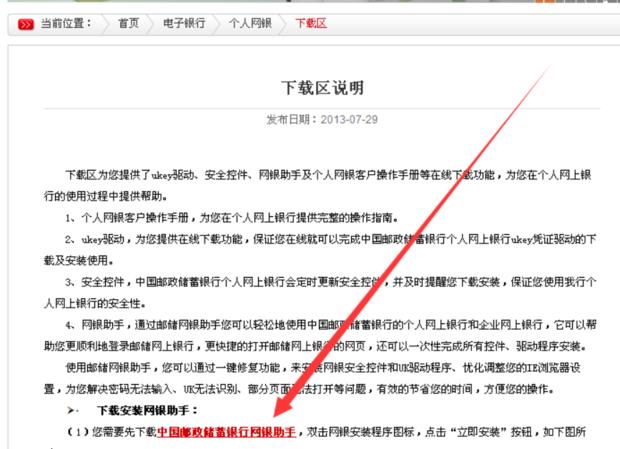This screenshot has height=449, width=620.
Task: Click the 发布日期：2013-07-29 text
Action: tap(322, 119)
